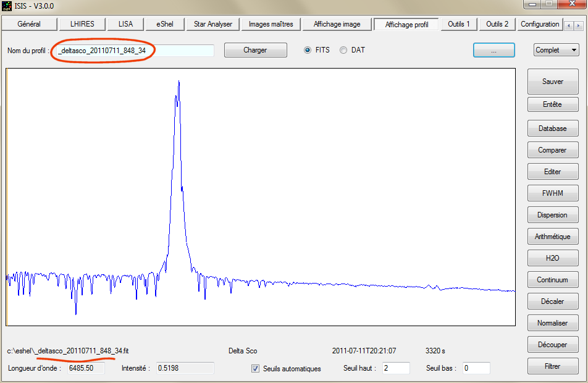Apply the H2O correction
This screenshot has height=383, width=588.
[x=552, y=258]
